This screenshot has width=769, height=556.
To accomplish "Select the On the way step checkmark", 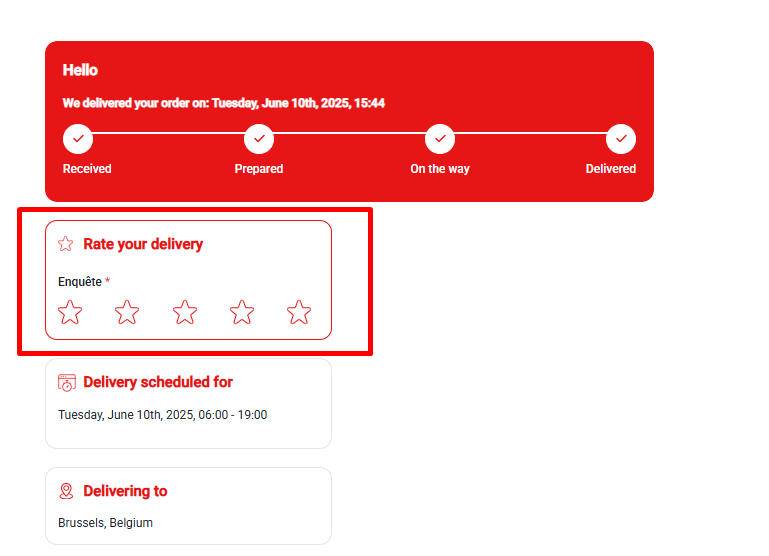I will coord(440,139).
